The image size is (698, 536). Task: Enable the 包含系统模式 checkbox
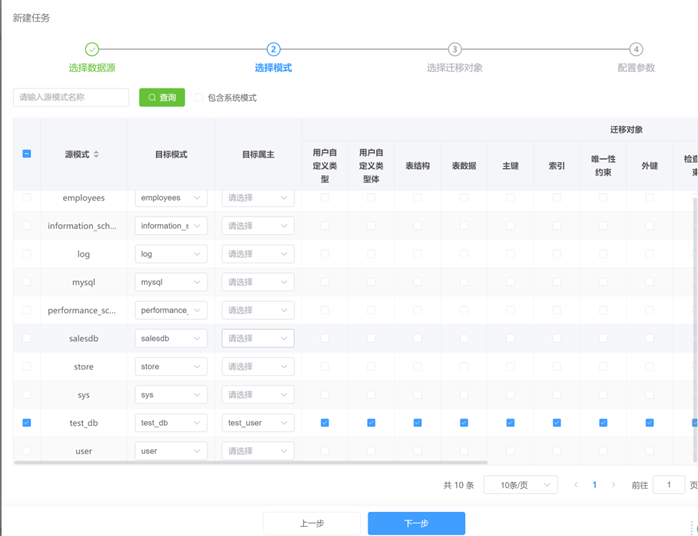pos(200,98)
